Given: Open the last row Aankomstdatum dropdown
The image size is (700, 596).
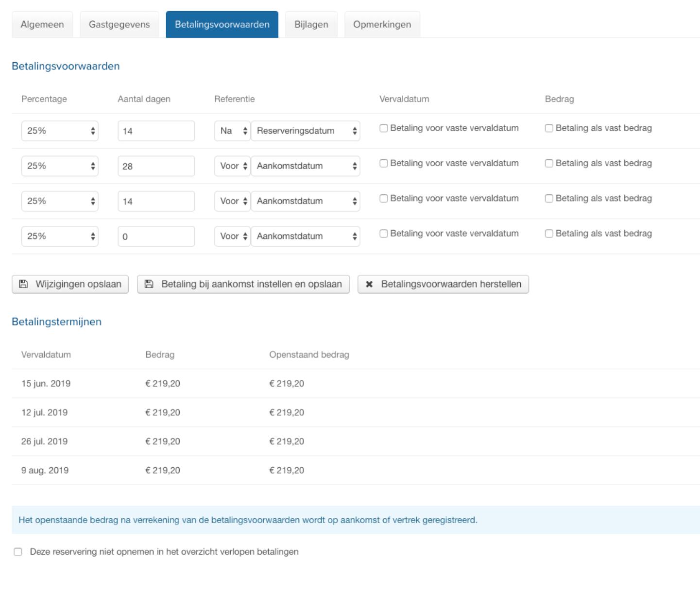Looking at the screenshot, I should [x=305, y=237].
